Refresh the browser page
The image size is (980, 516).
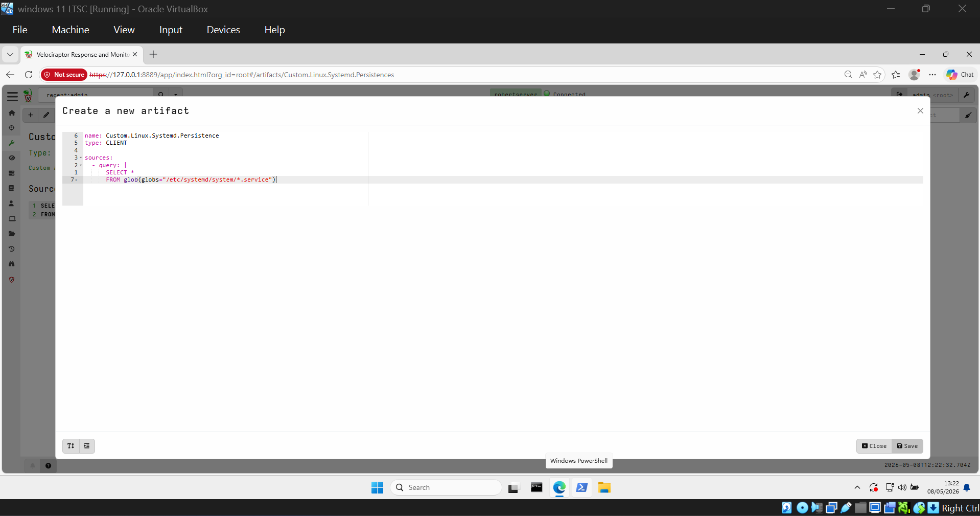coord(29,75)
